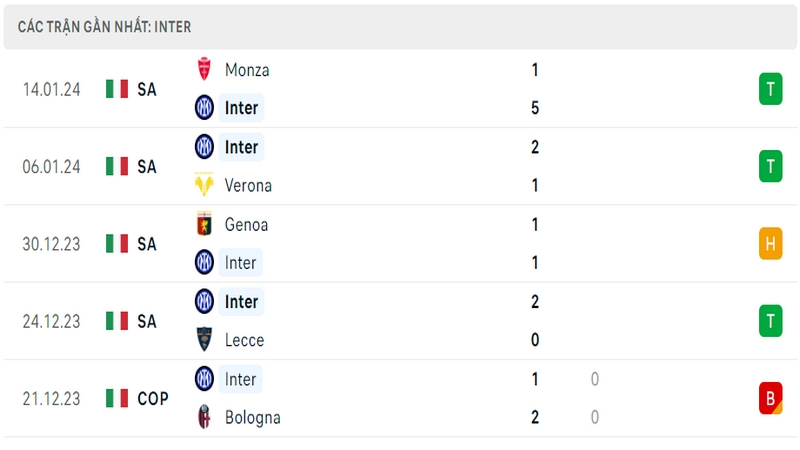Open the Monza team name link
The height and width of the screenshot is (450, 800).
click(247, 70)
